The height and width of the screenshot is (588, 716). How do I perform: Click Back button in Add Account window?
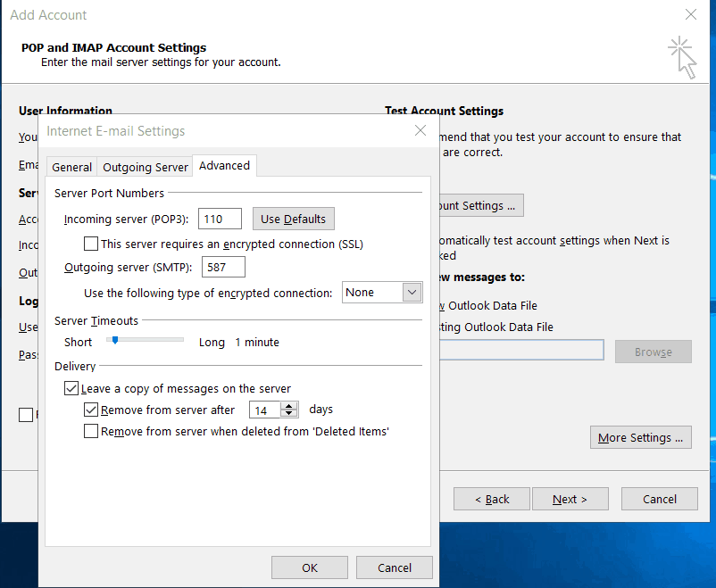pos(492,499)
